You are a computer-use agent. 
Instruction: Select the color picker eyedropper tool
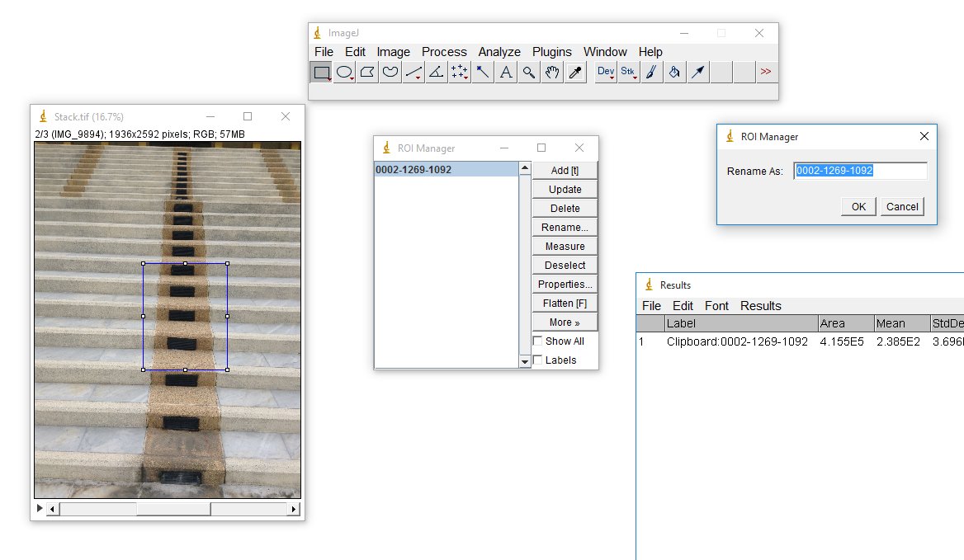click(x=574, y=72)
